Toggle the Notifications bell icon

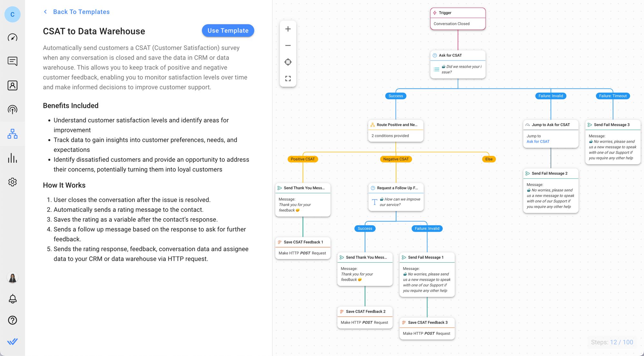point(12,299)
